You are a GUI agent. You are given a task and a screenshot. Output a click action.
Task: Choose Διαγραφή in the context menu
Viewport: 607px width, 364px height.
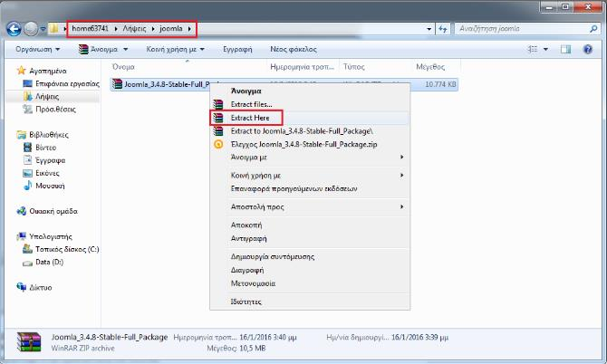click(310, 270)
